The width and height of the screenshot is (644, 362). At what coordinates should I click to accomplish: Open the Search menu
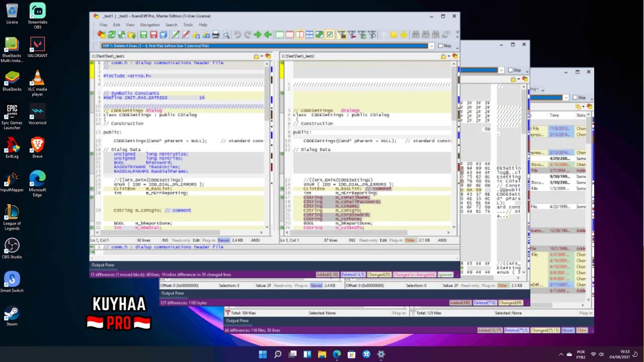[171, 25]
